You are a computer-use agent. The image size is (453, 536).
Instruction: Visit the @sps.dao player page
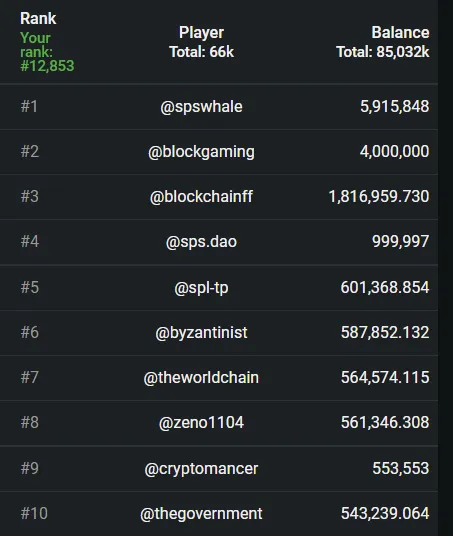201,242
